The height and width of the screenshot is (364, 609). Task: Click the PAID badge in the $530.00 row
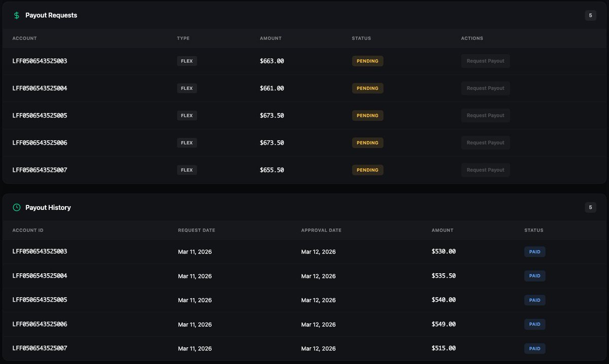pos(535,252)
